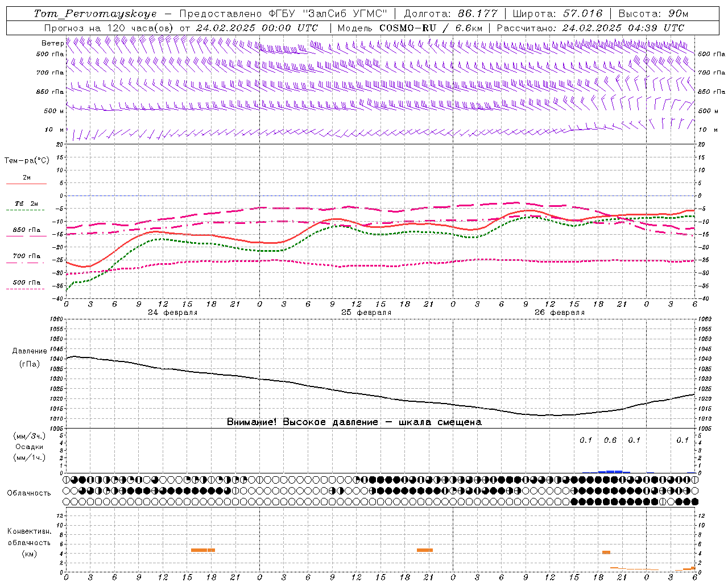The width and height of the screenshot is (728, 582).
Task: Select the cloud cover row label "Облачность"
Action: point(29,493)
